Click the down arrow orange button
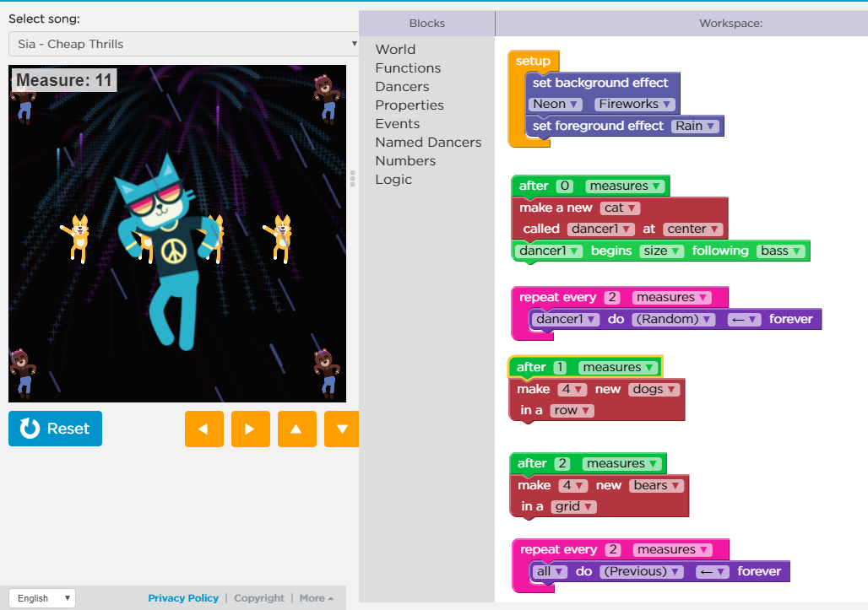The image size is (868, 610). point(342,429)
